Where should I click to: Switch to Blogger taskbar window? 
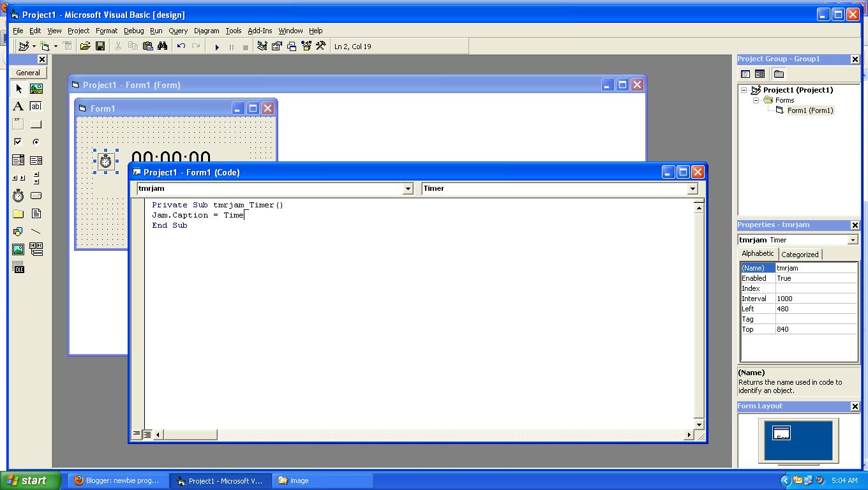coord(118,480)
